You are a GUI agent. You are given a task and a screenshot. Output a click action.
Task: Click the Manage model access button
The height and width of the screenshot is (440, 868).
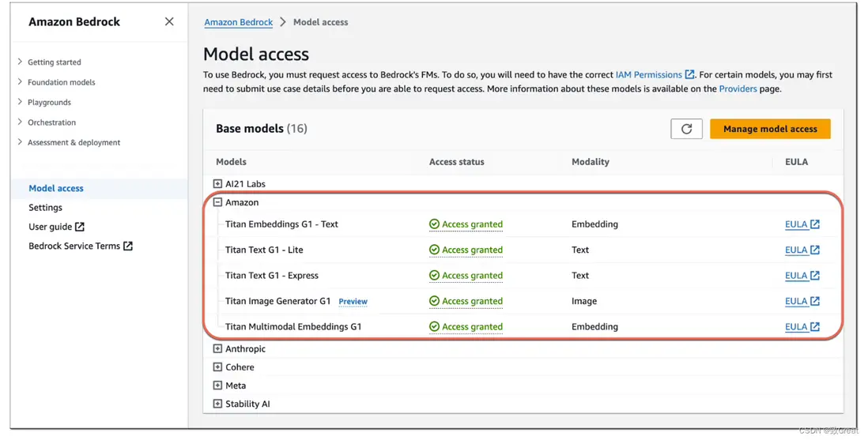[x=769, y=129]
